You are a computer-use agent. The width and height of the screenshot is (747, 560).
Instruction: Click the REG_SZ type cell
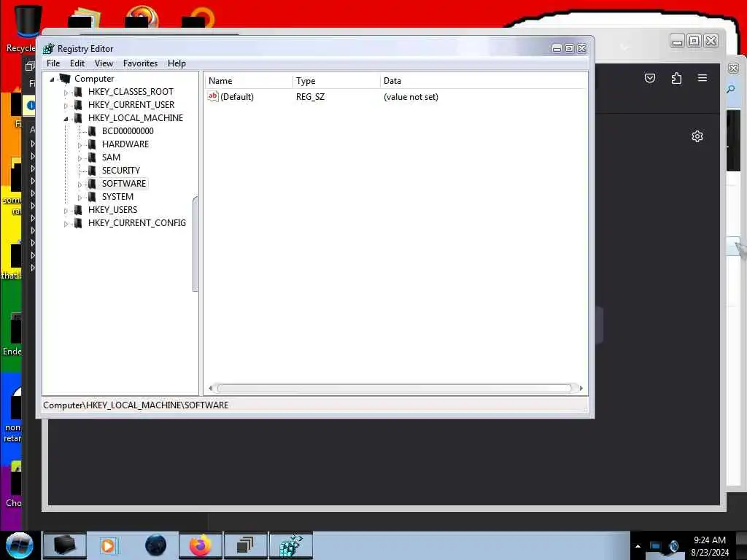[x=310, y=97]
